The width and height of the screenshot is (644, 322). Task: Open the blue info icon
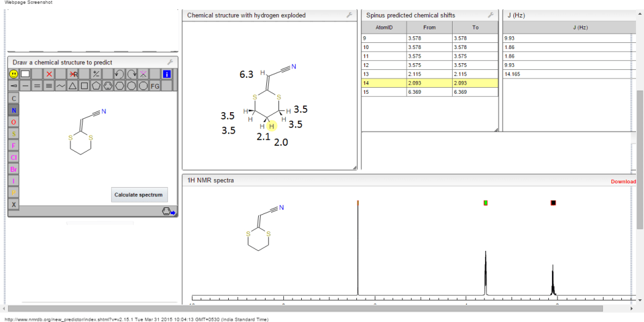click(x=166, y=74)
